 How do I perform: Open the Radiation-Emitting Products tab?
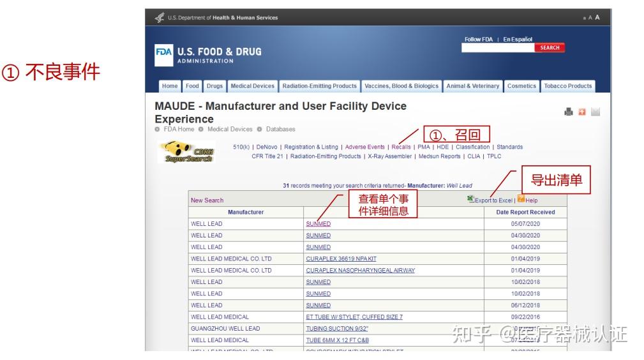(320, 86)
